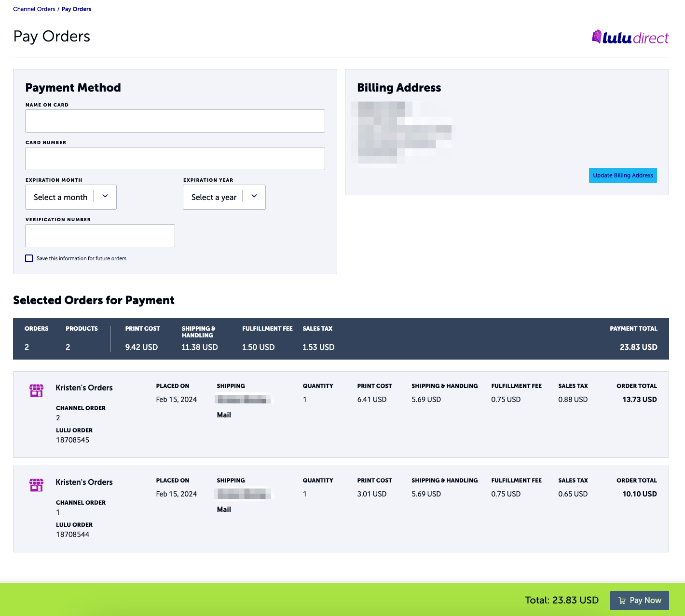Click print cost 6.41 USD
The image size is (685, 616).
372,400
